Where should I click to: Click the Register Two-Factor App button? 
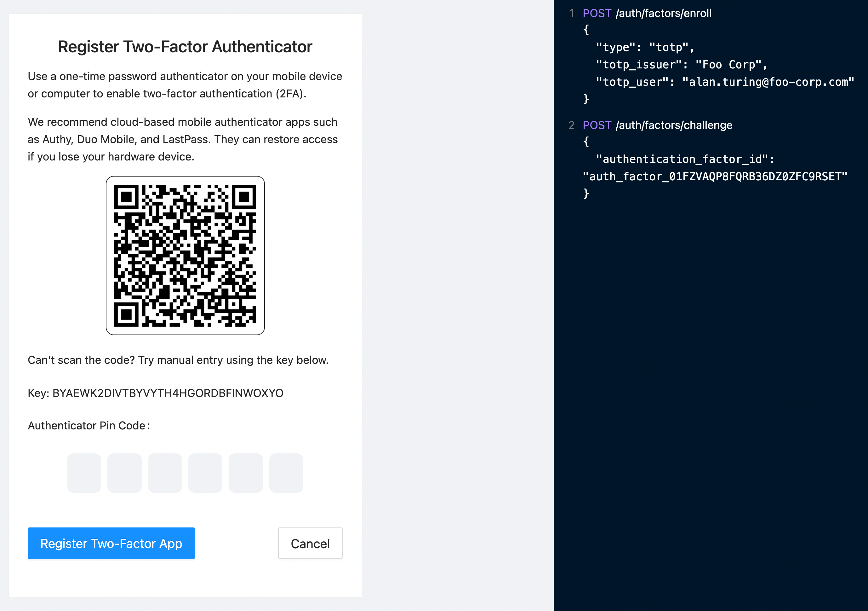click(111, 543)
